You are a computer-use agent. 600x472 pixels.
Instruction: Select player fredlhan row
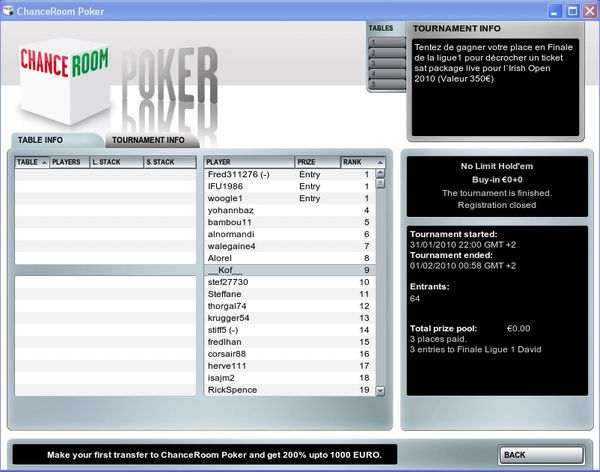[290, 342]
